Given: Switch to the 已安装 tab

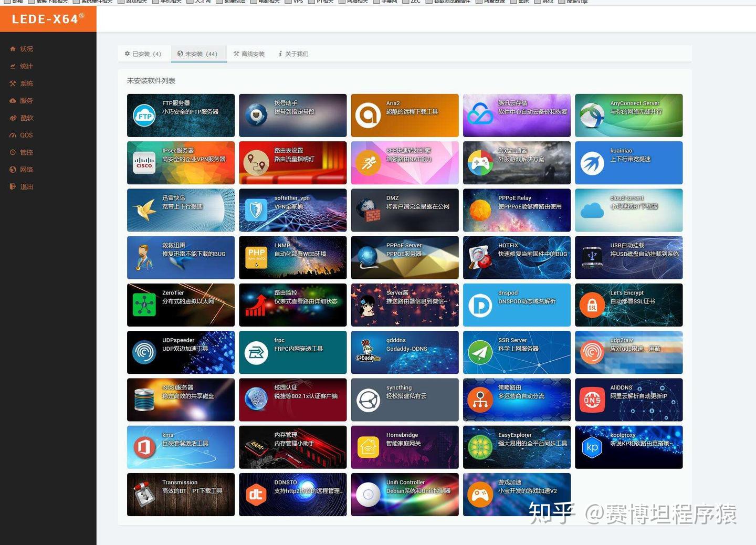Looking at the screenshot, I should point(142,54).
